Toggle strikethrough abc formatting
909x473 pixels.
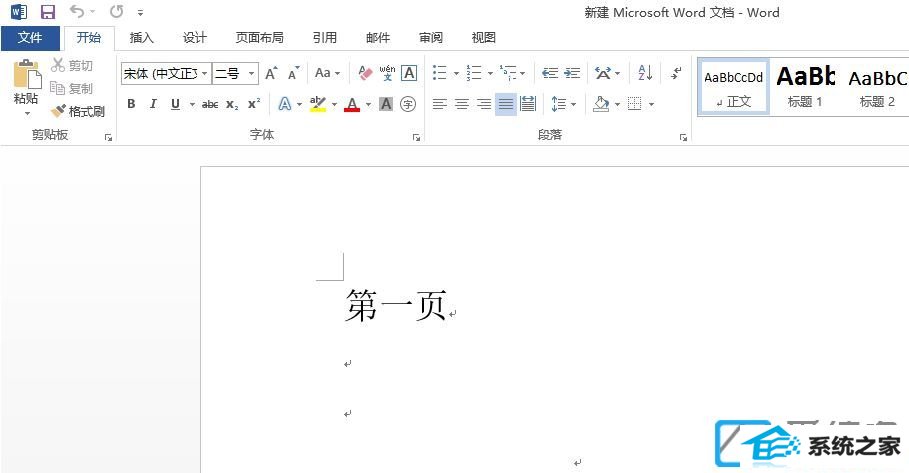(x=210, y=104)
